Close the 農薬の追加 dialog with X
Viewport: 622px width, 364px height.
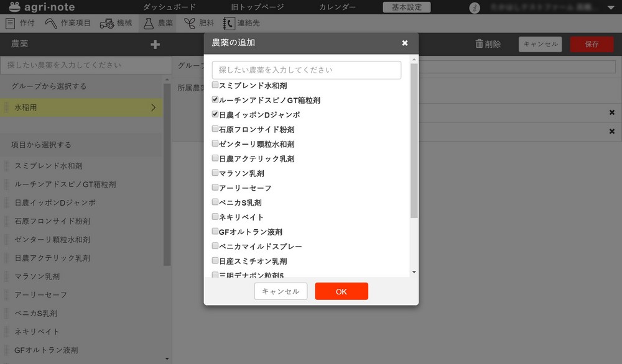click(x=405, y=43)
